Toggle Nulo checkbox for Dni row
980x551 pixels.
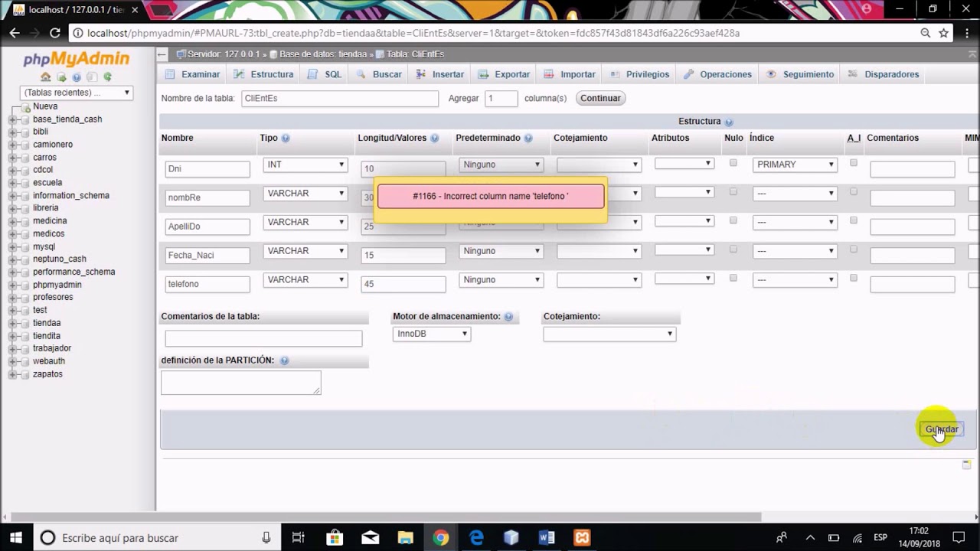coord(733,163)
